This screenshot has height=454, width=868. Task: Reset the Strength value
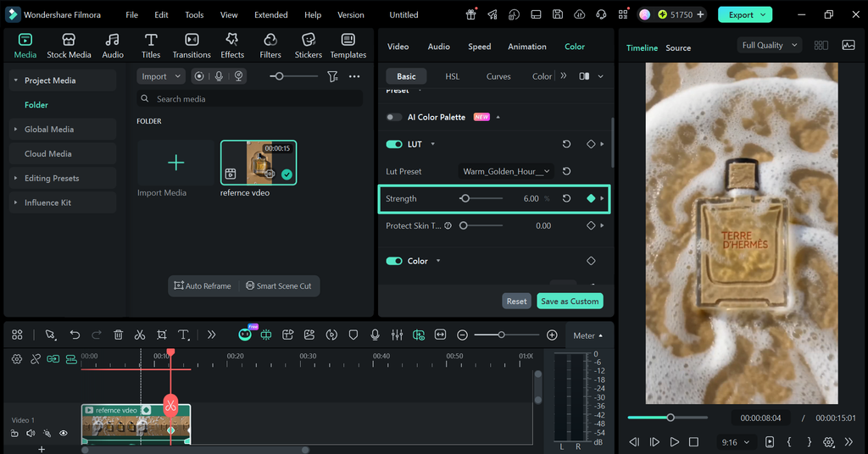point(566,198)
